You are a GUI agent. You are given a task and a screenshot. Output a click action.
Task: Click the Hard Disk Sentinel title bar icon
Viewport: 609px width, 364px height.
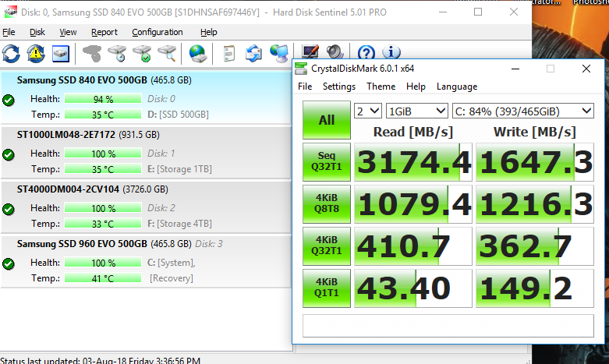tap(10, 12)
